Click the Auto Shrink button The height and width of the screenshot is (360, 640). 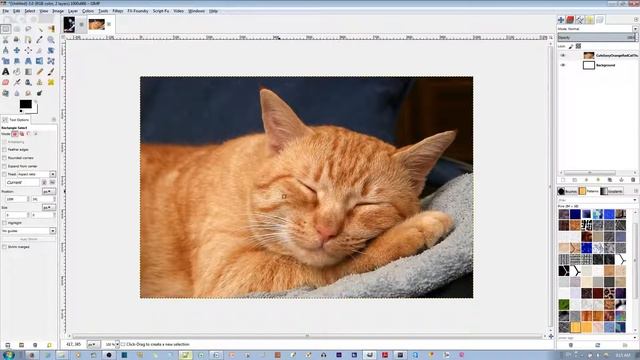[x=29, y=239]
